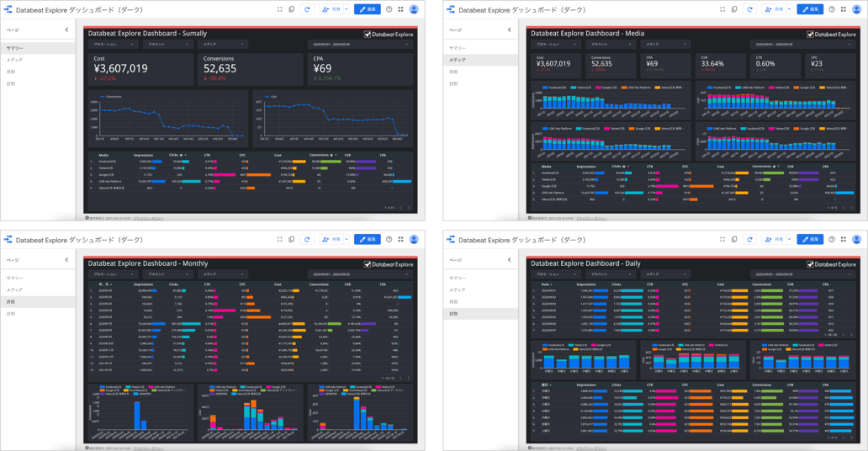
Task: Expand the share options arrow in the Daily window
Action: (789, 240)
